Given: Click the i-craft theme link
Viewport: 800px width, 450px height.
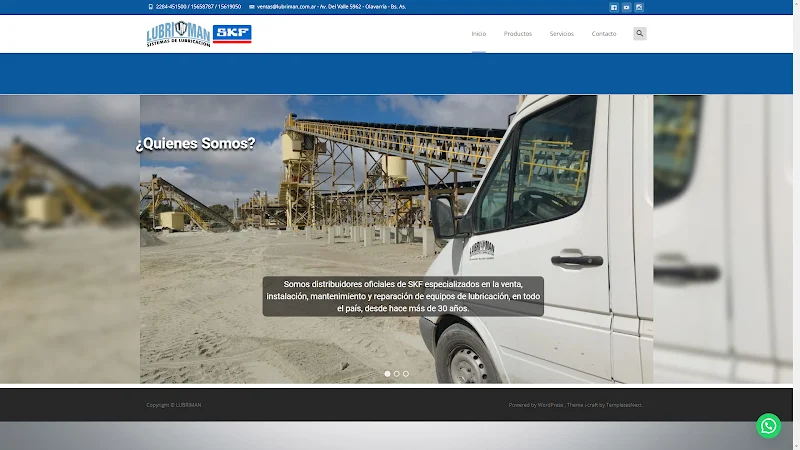Looking at the screenshot, I should pyautogui.click(x=591, y=405).
